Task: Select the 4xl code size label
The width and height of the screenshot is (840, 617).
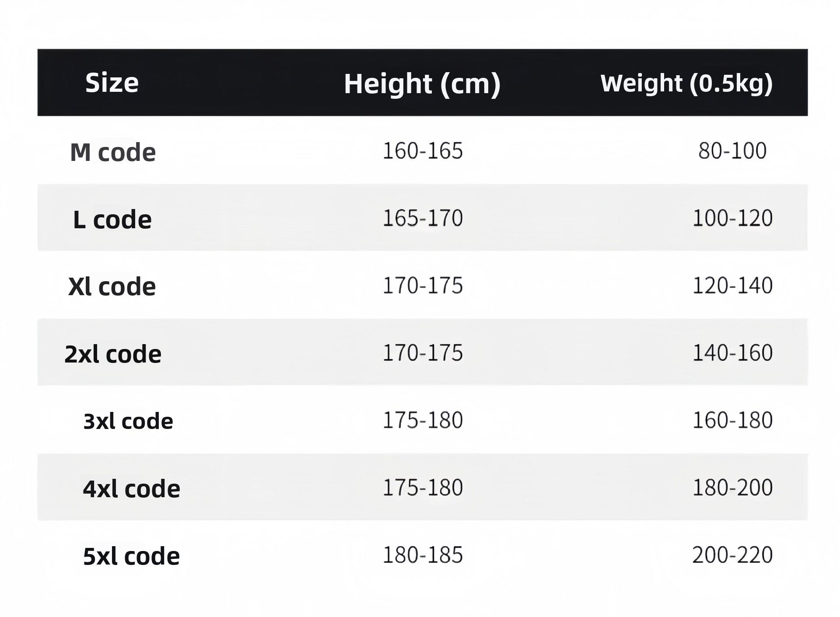Action: tap(131, 489)
